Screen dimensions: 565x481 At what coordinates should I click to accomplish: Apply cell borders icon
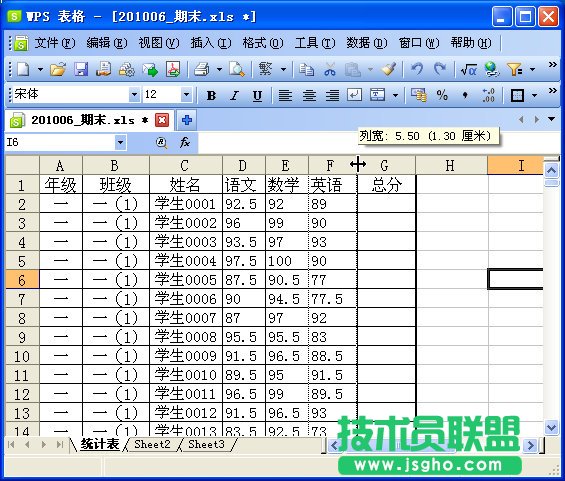[517, 96]
